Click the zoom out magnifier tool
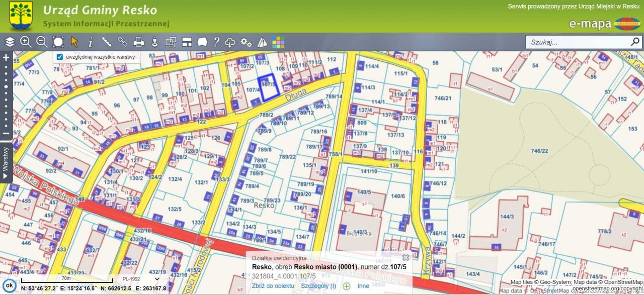This screenshot has width=644, height=295. [x=42, y=42]
